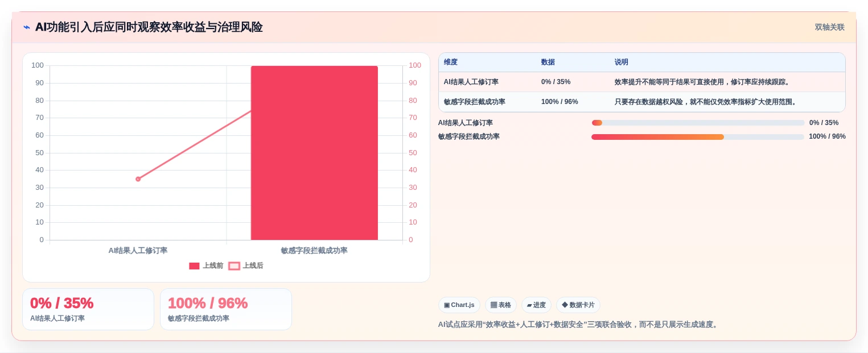Click the footer note about AI试点 acceptance
The image size is (868, 353).
(x=579, y=325)
